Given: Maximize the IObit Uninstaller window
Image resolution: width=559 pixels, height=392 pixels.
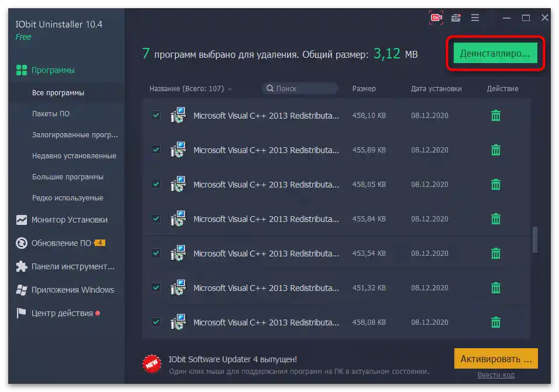Looking at the screenshot, I should (x=526, y=18).
